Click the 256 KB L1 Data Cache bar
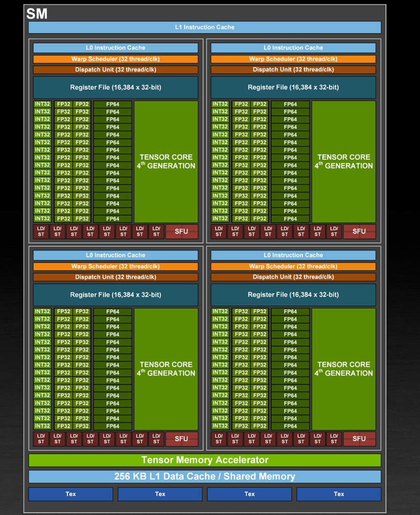This screenshot has width=420, height=515. pyautogui.click(x=205, y=477)
